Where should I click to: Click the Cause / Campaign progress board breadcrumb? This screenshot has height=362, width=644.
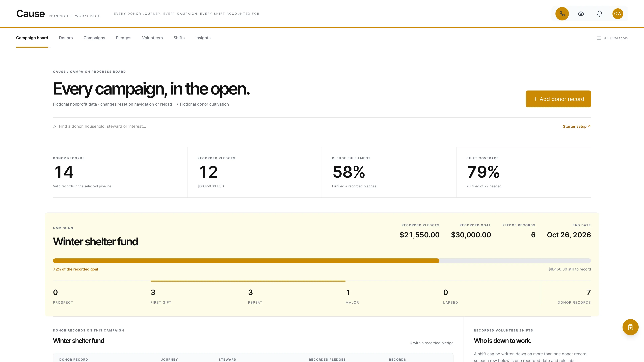coord(89,72)
